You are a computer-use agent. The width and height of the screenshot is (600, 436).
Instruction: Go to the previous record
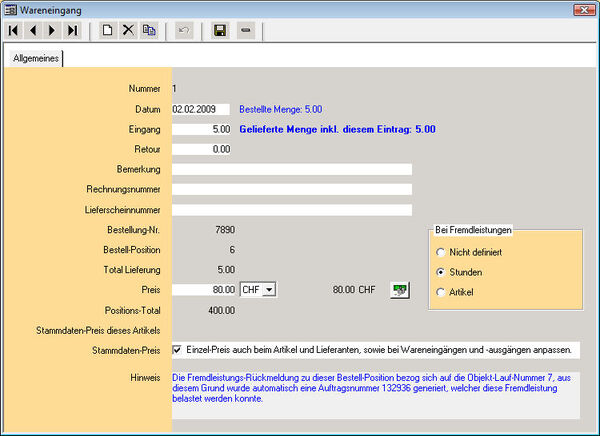33,31
